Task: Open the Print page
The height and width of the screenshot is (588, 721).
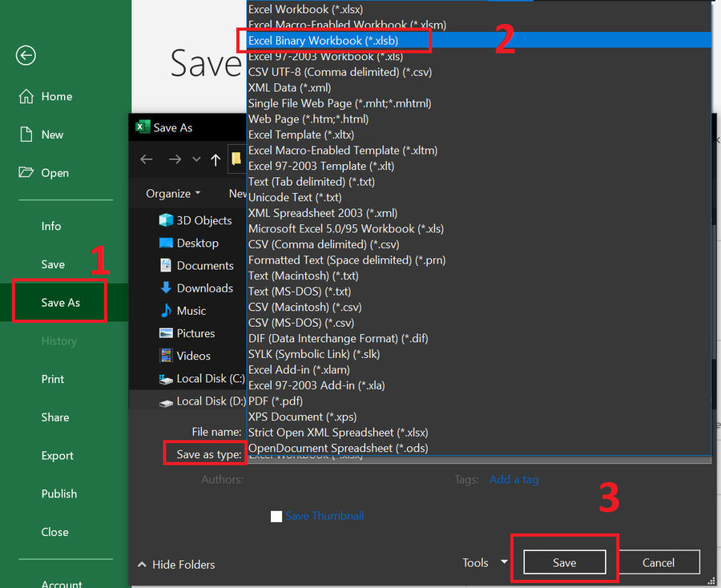Action: click(x=53, y=379)
